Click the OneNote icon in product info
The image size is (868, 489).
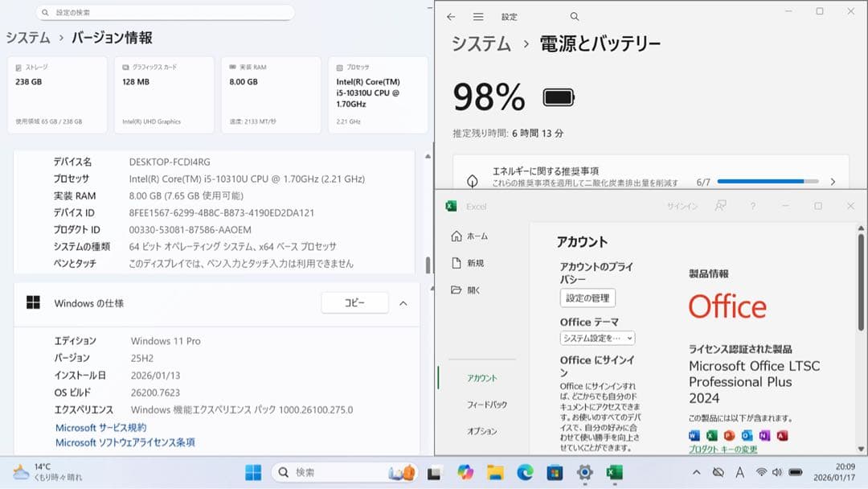click(x=764, y=435)
